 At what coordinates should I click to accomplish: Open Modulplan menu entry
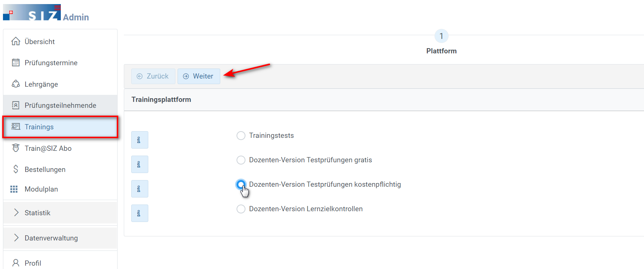(60, 189)
